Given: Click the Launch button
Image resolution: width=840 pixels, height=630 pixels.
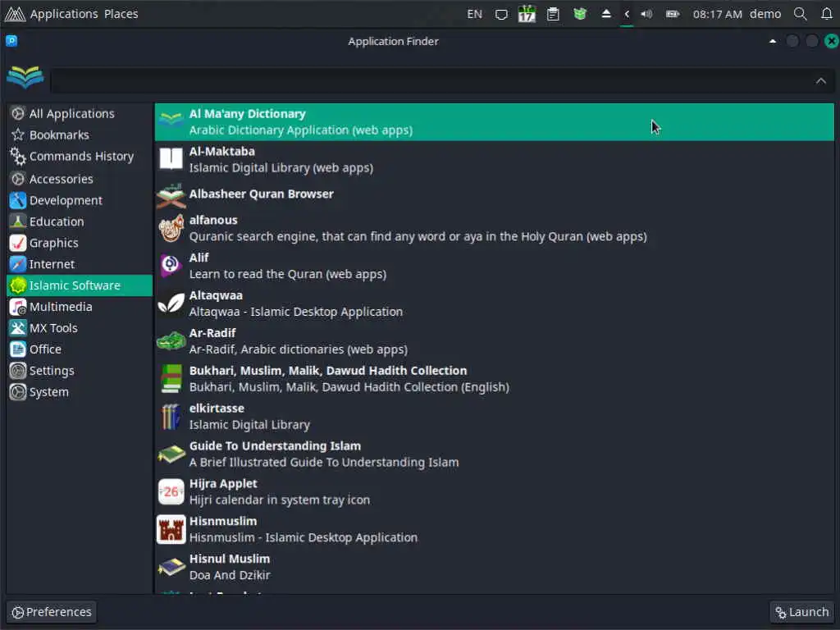Looking at the screenshot, I should (x=802, y=612).
